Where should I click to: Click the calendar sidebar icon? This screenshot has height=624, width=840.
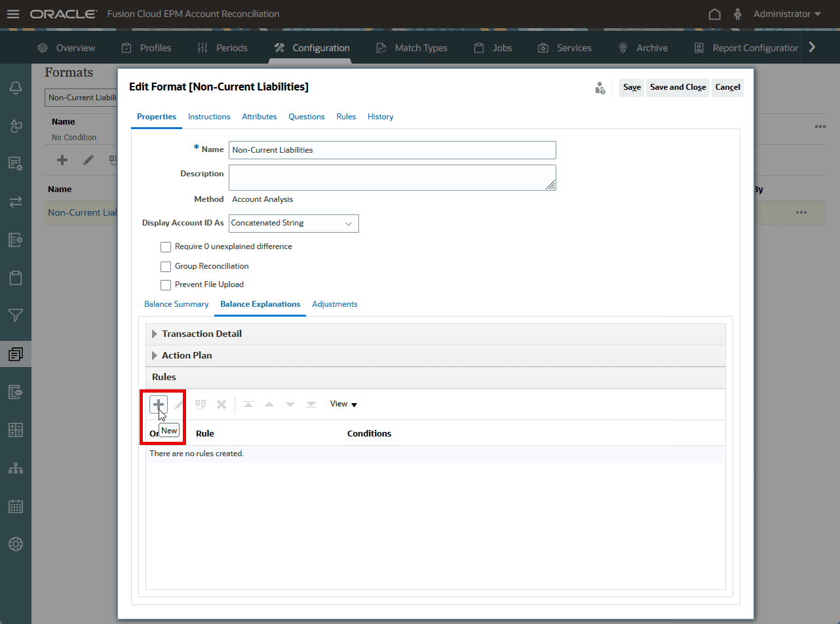point(16,506)
